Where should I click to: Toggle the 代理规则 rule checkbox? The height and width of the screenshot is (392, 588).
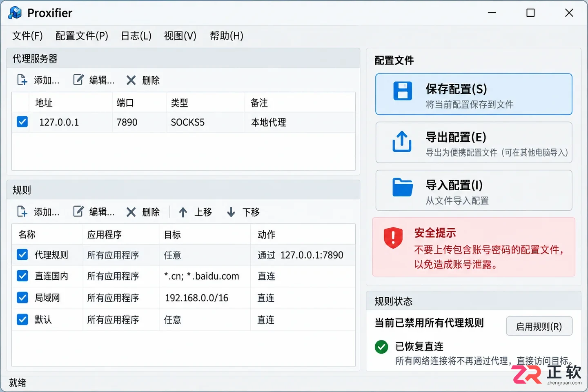point(22,255)
